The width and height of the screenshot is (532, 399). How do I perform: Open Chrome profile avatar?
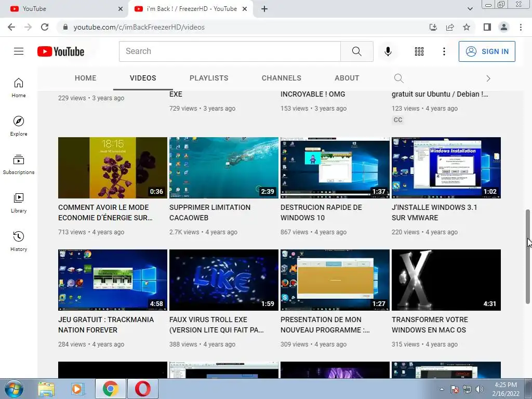point(504,27)
